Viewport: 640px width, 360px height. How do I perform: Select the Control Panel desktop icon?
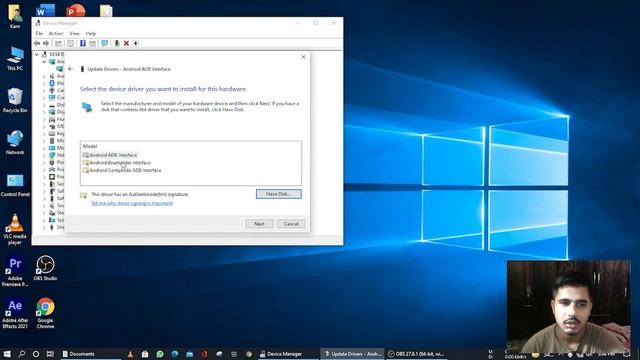pyautogui.click(x=15, y=185)
